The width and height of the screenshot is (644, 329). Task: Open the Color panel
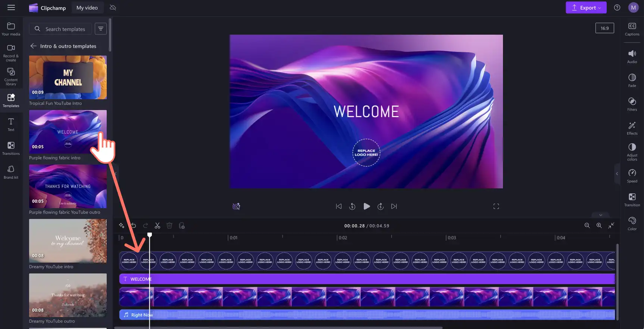pos(632,223)
